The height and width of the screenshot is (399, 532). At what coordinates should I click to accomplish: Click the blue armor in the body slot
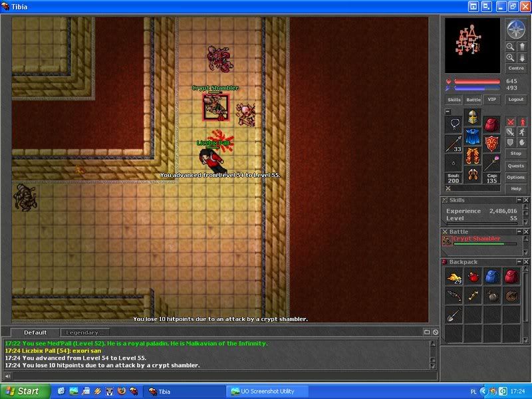(x=473, y=136)
